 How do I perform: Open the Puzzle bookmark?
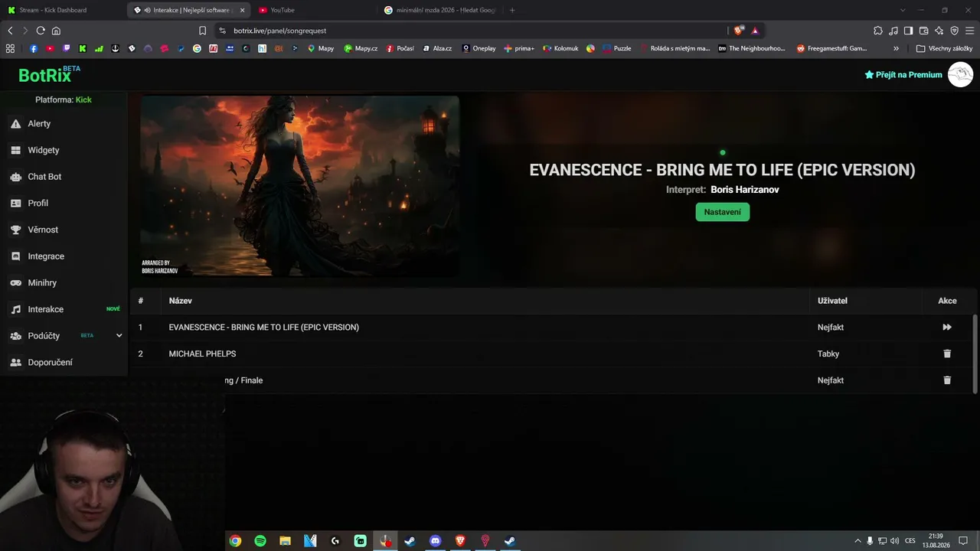pos(616,48)
